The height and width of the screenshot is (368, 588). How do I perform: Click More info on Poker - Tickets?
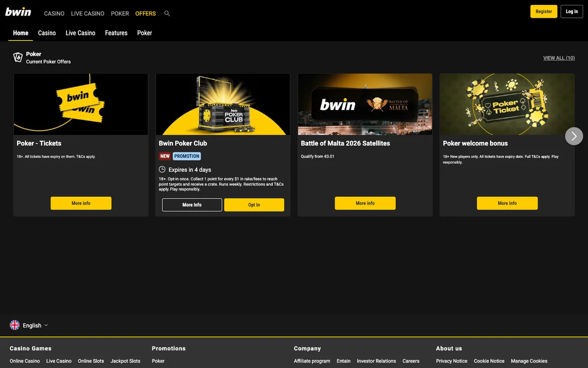[x=81, y=203]
